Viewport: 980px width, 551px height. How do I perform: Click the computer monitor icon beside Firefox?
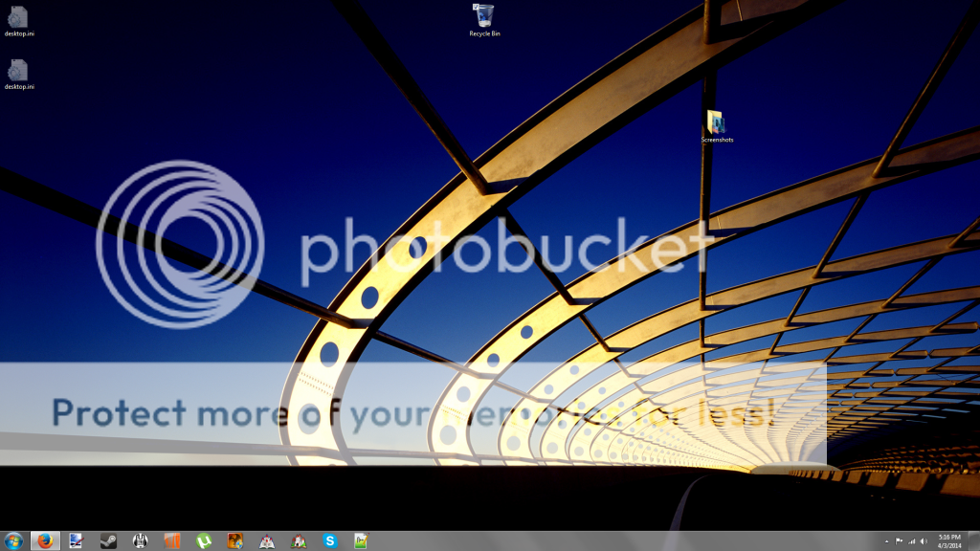coord(77,541)
